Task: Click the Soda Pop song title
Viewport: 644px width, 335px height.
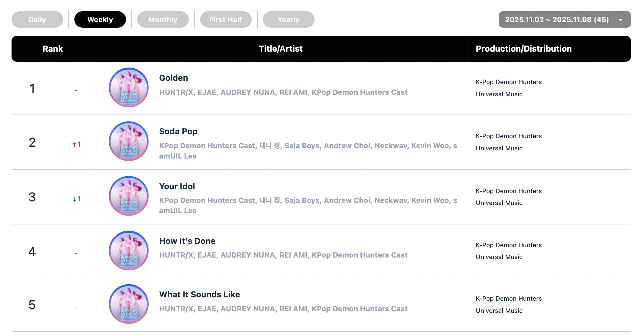Action: click(x=178, y=132)
